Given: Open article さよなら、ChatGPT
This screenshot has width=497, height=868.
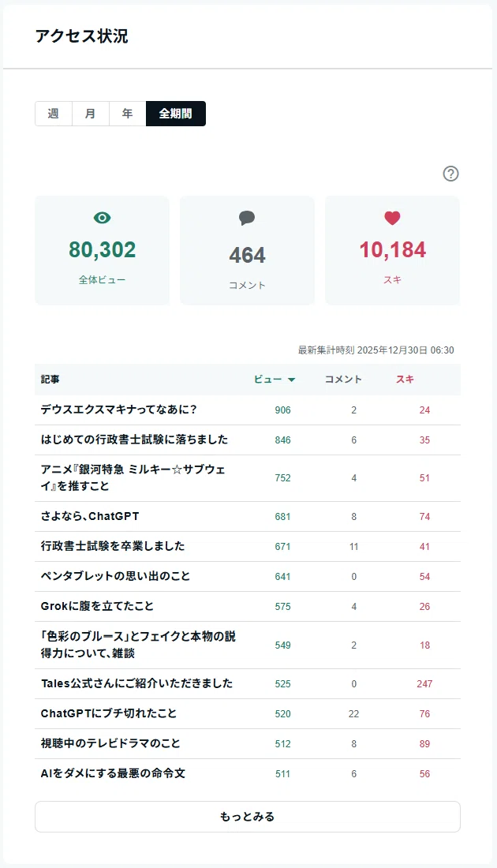Looking at the screenshot, I should pos(90,516).
